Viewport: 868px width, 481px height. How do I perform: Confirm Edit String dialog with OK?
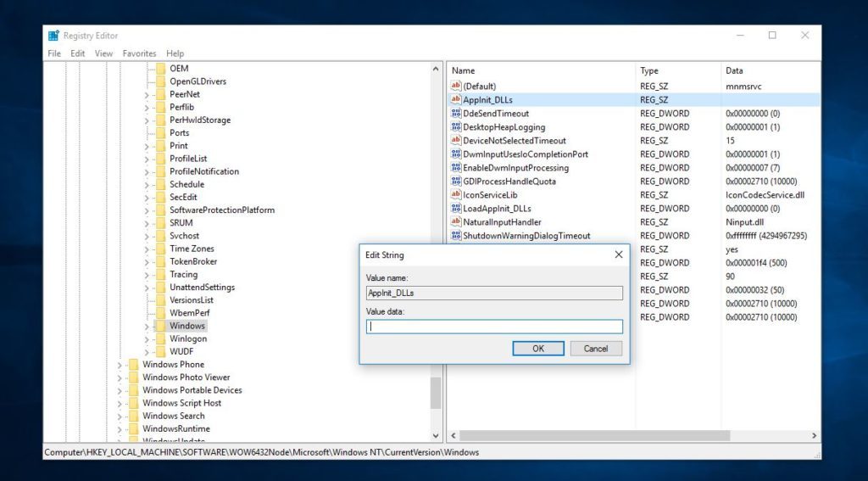(x=538, y=349)
